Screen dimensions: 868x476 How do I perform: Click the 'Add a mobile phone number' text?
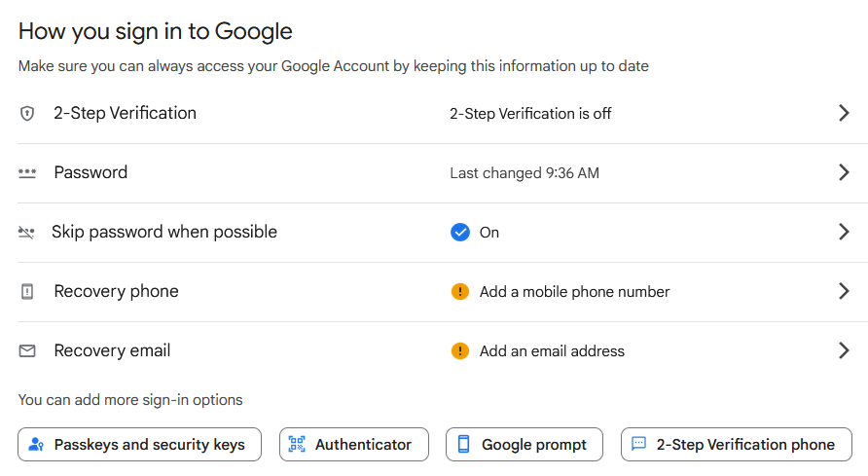click(574, 292)
